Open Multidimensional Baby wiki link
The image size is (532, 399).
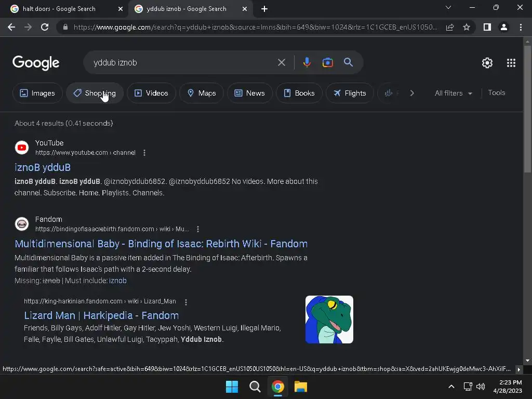161,244
